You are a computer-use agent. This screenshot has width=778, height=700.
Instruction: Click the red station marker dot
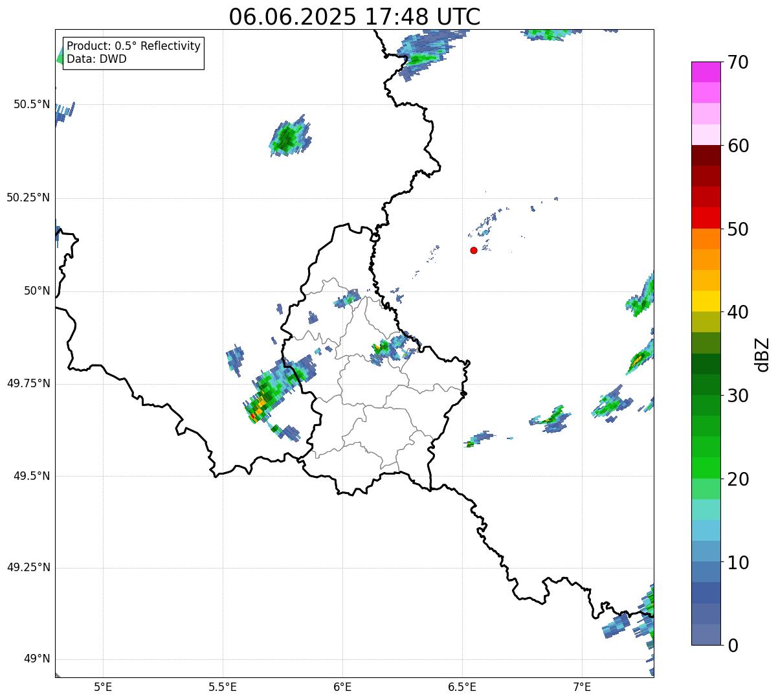474,250
